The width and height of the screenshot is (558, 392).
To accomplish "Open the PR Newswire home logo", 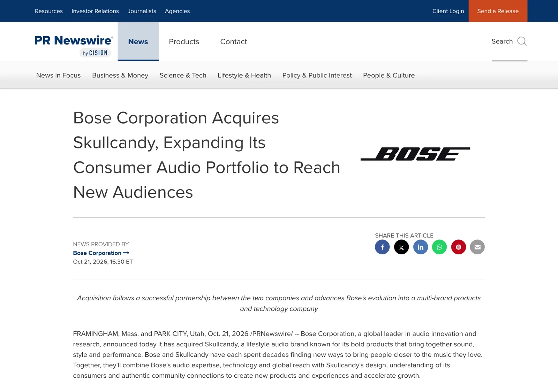I will tap(74, 45).
